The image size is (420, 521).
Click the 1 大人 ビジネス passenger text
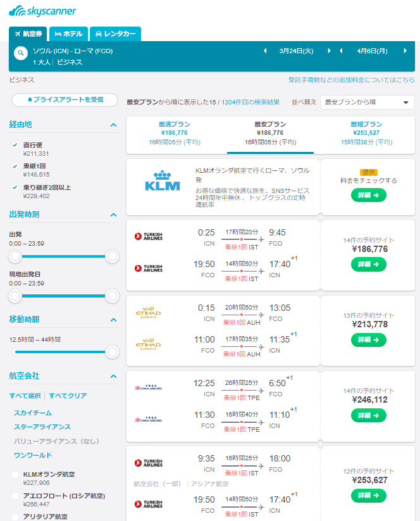coord(58,63)
